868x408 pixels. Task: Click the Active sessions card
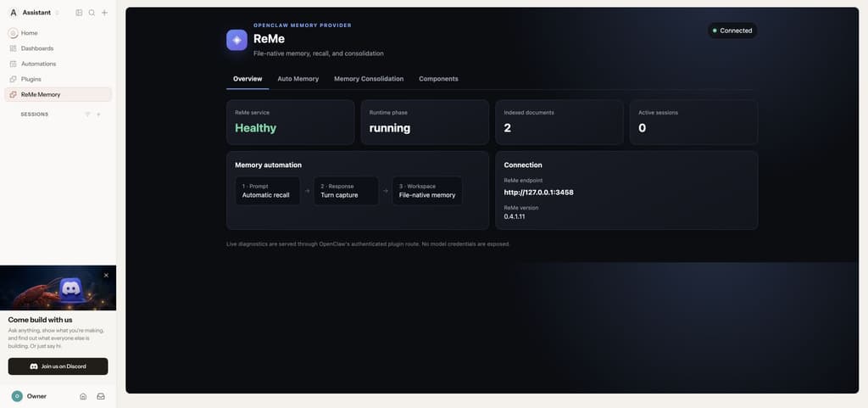click(x=693, y=122)
